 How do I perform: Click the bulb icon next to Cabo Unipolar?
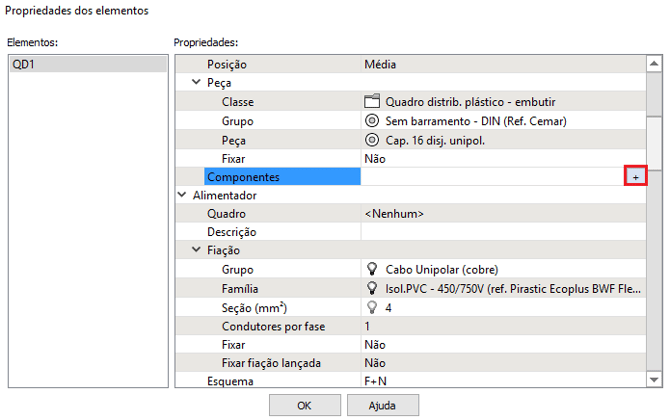(373, 270)
